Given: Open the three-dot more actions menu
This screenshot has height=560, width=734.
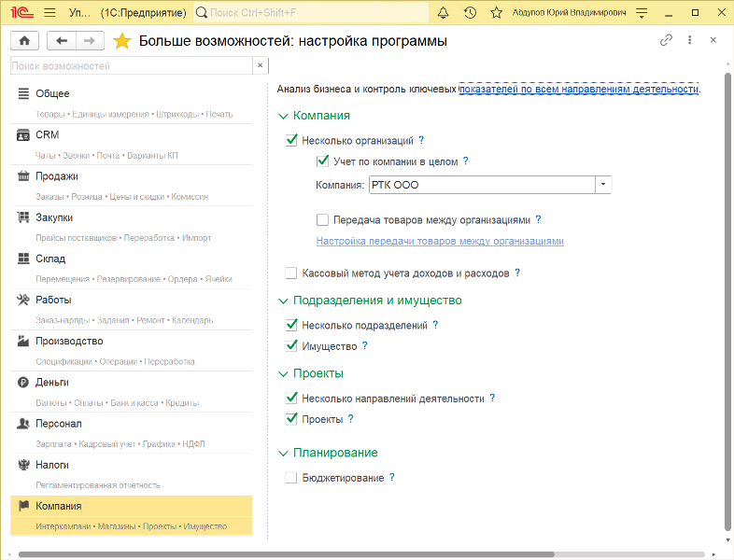Looking at the screenshot, I should tap(689, 40).
